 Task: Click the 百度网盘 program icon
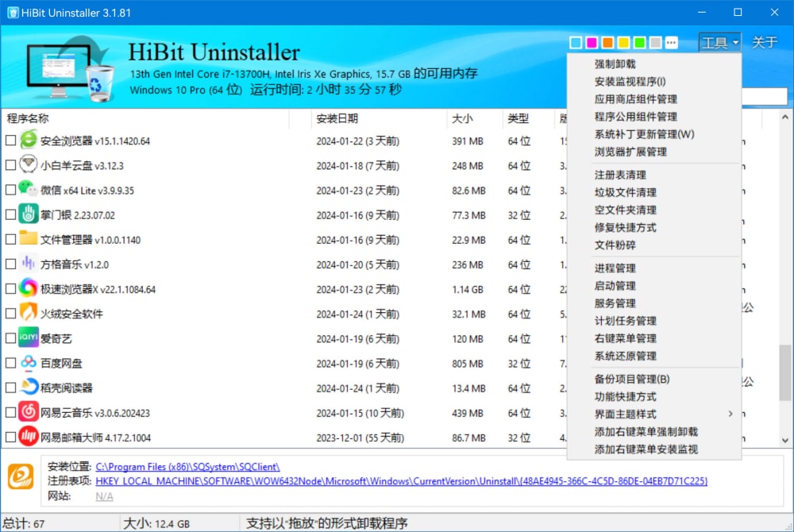click(x=29, y=362)
